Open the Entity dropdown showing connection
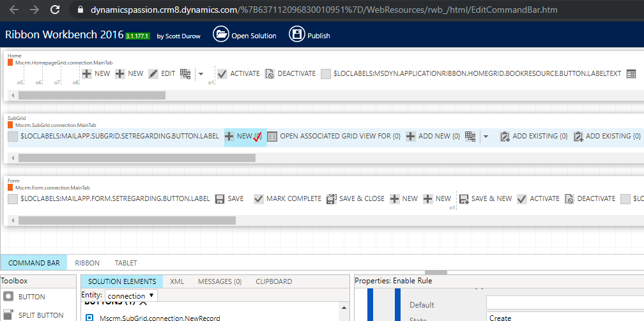The height and width of the screenshot is (321, 644). [x=131, y=295]
